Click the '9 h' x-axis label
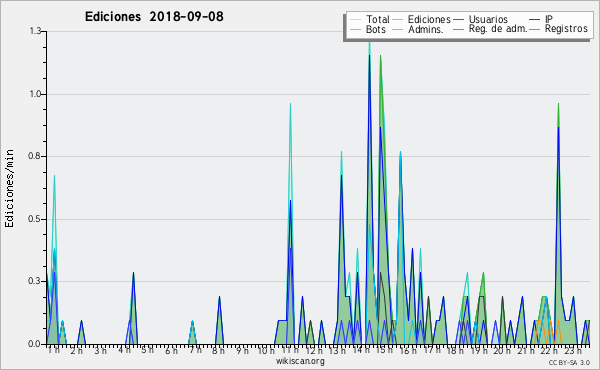The image size is (600, 370). tap(242, 350)
